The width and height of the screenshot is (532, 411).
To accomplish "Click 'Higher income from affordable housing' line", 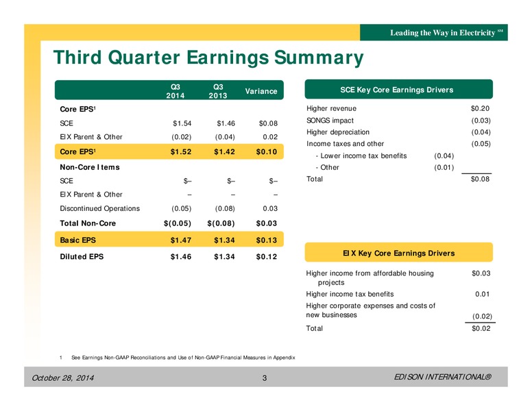I will [x=370, y=277].
